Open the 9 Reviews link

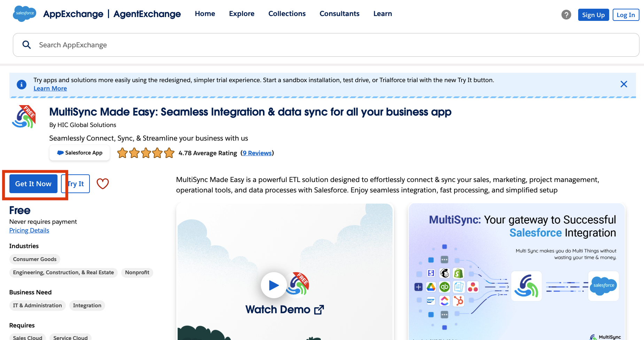[x=257, y=153]
